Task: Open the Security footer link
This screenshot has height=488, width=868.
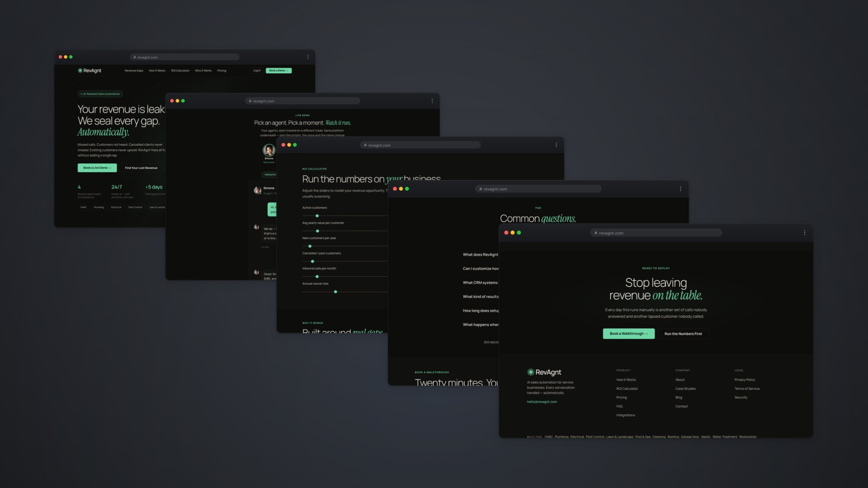Action: point(741,397)
